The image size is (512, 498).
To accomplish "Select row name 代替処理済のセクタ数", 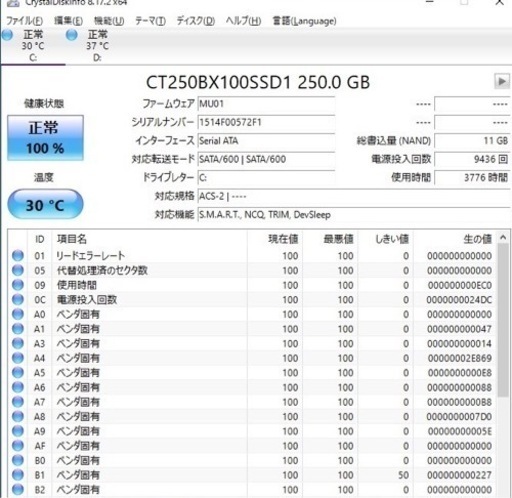I will pyautogui.click(x=102, y=270).
